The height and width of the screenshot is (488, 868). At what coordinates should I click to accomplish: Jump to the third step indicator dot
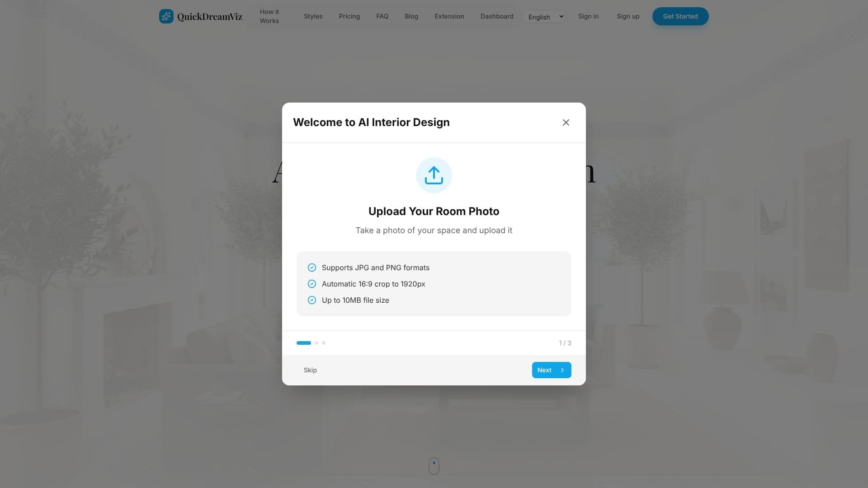tap(324, 343)
